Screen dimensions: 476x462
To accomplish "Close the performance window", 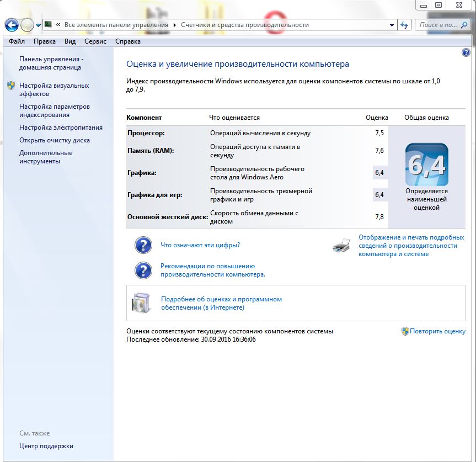I will point(459,5).
